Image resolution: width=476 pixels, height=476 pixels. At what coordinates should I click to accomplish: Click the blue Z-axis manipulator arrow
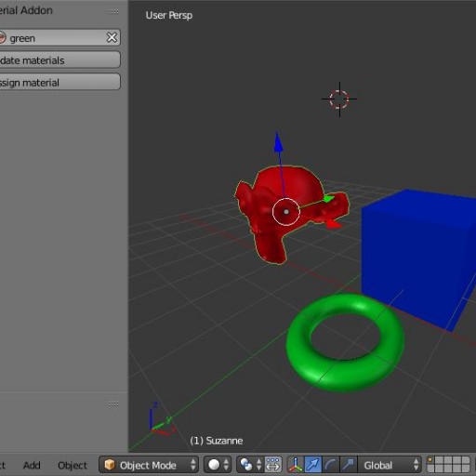(278, 142)
